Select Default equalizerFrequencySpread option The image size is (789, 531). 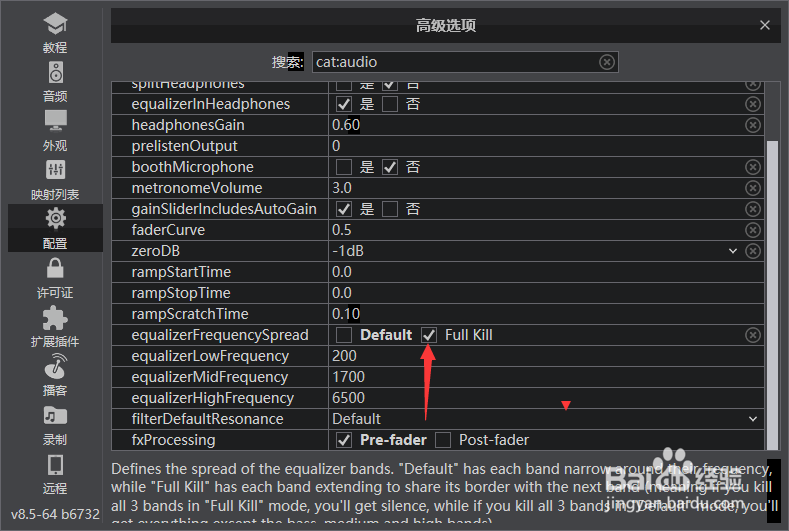[x=344, y=335]
